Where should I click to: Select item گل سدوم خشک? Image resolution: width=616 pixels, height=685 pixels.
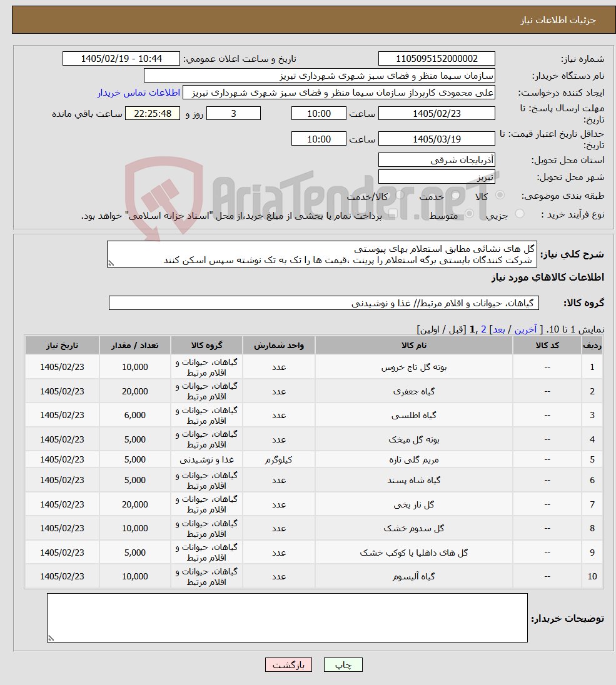coord(413,528)
